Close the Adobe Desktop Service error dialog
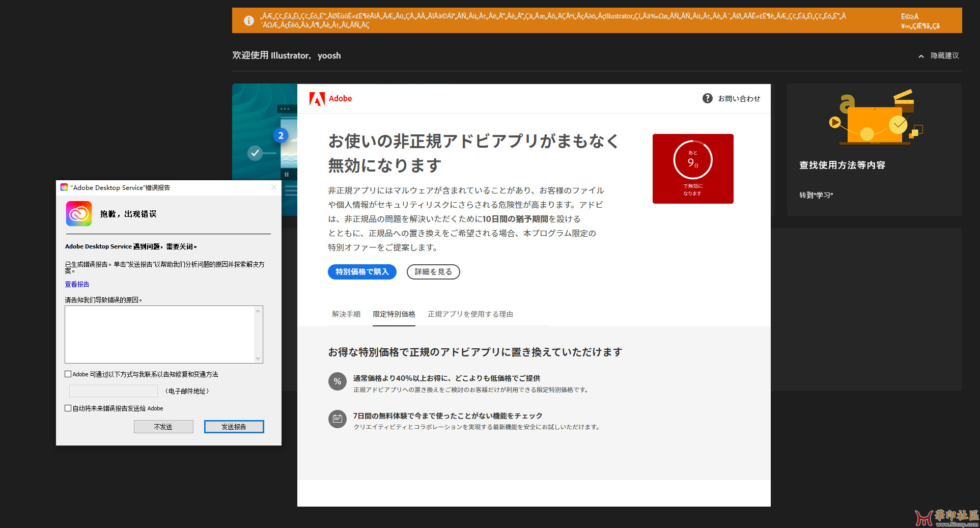Viewport: 980px width, 528px height. 274,188
